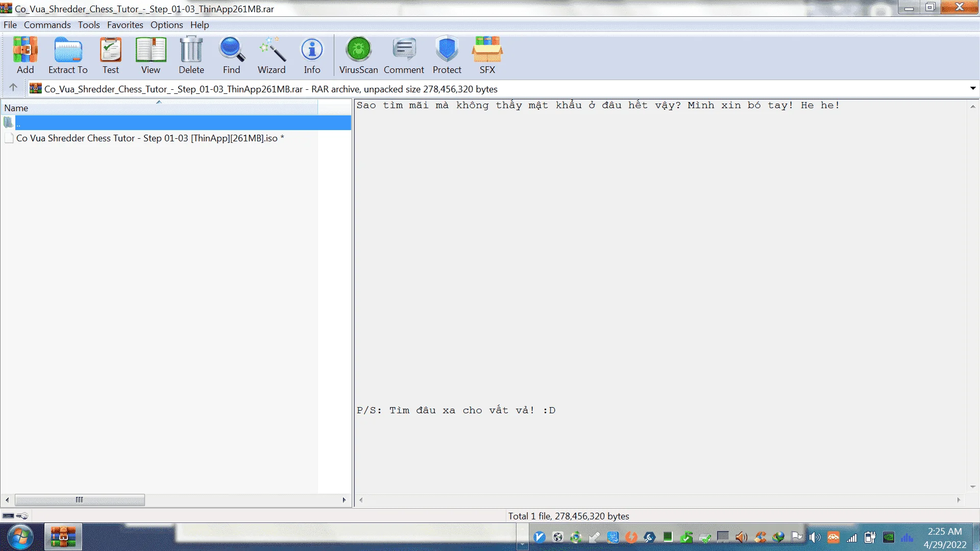Click comment pane scroll down arrow
The width and height of the screenshot is (980, 551).
pos(973,487)
